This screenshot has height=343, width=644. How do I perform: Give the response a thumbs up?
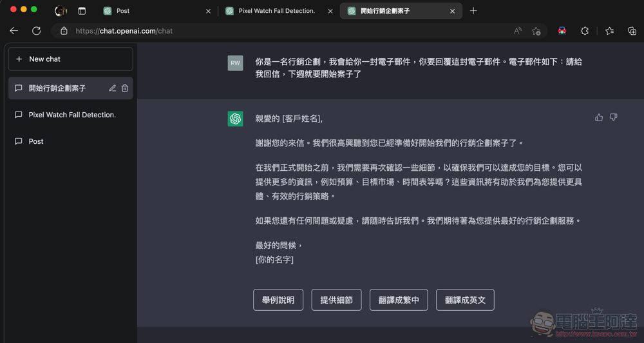click(599, 117)
